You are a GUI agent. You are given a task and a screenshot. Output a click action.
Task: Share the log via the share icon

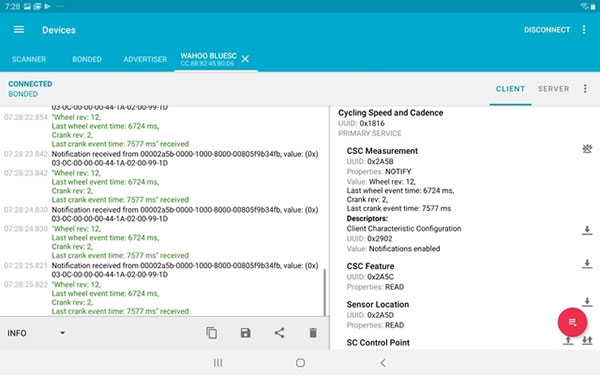point(279,333)
